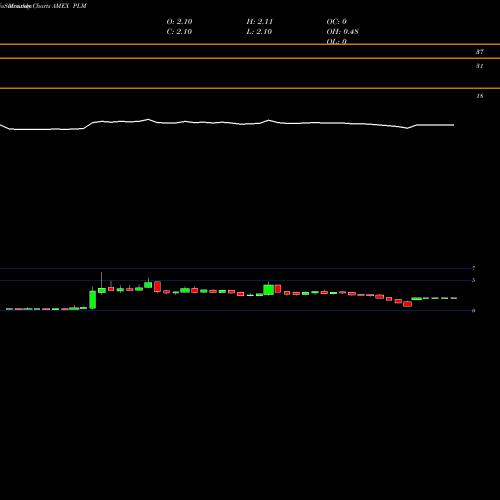Click the high price value 'H: 2.11'
Screen dimensions: 500x500
pos(260,22)
